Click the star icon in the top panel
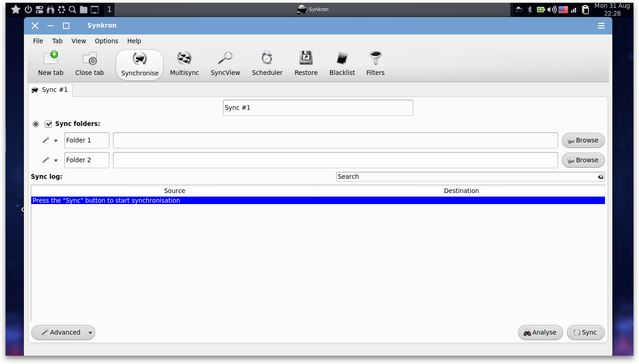This screenshot has width=639, height=364. [16, 9]
